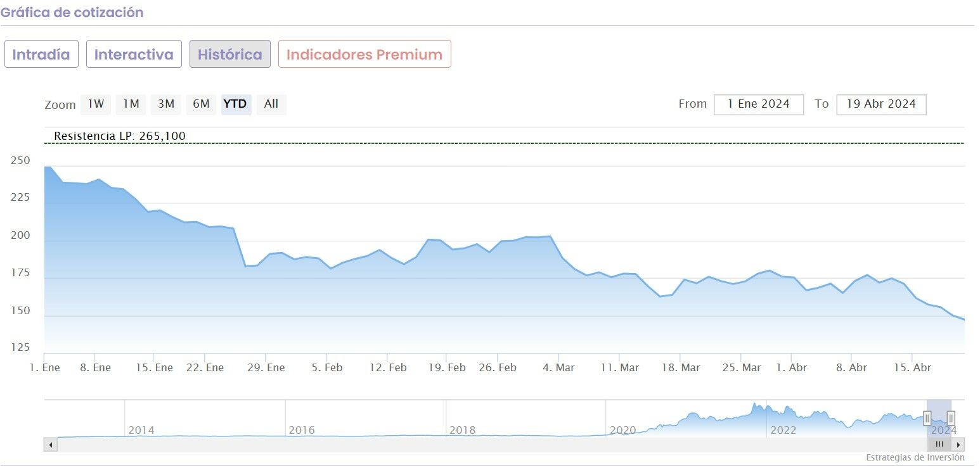Image resolution: width=980 pixels, height=470 pixels.
Task: Click the left range handle in navigator
Action: [x=927, y=418]
